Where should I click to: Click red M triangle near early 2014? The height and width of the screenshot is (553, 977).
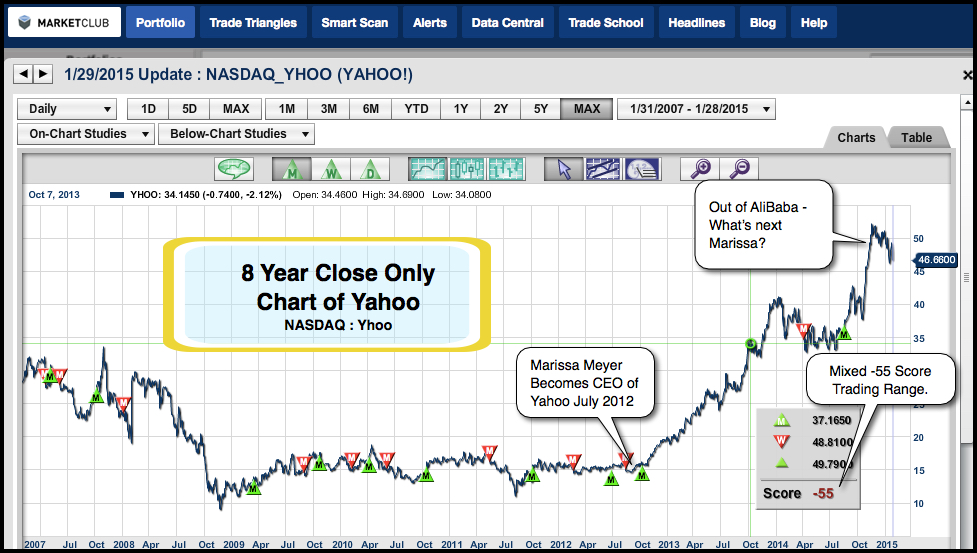[804, 330]
